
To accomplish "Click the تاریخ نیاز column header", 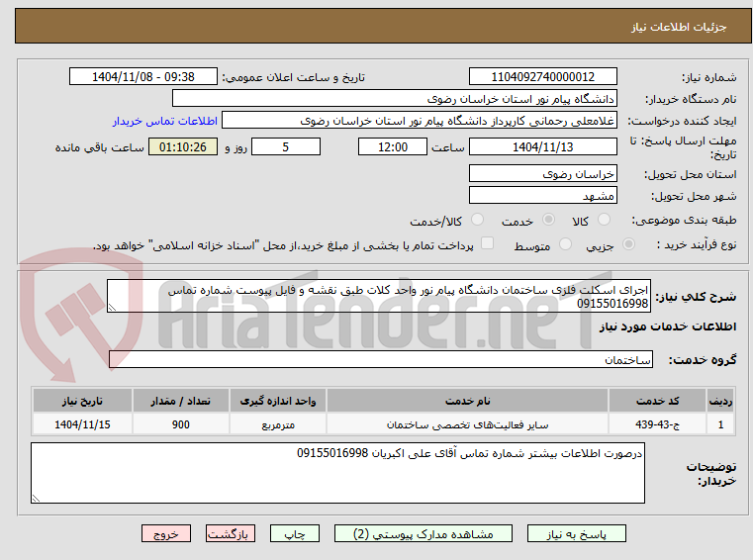I will point(82,401).
